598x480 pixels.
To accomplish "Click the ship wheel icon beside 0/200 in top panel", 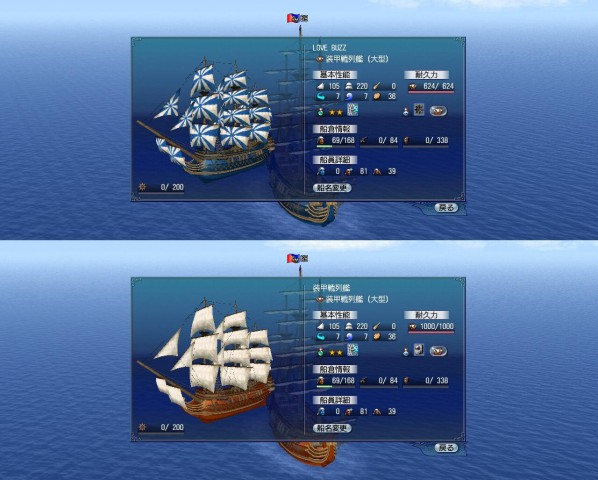I will click(x=143, y=187).
